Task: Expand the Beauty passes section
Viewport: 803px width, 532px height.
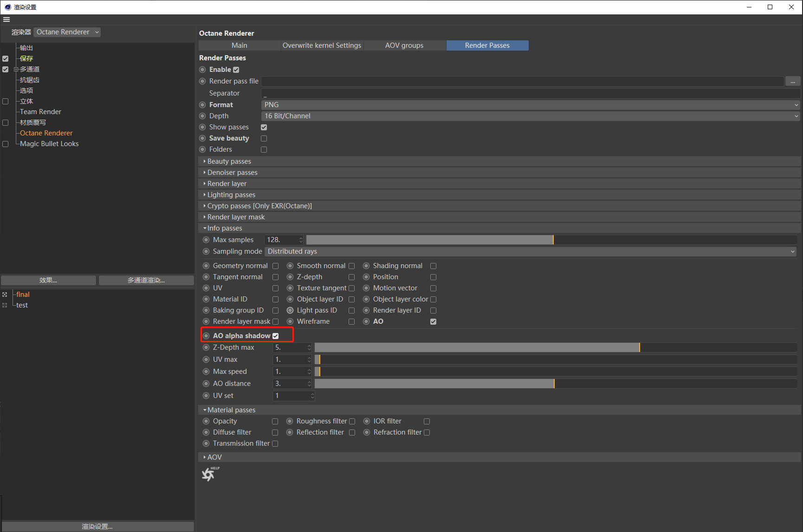Action: pos(499,161)
